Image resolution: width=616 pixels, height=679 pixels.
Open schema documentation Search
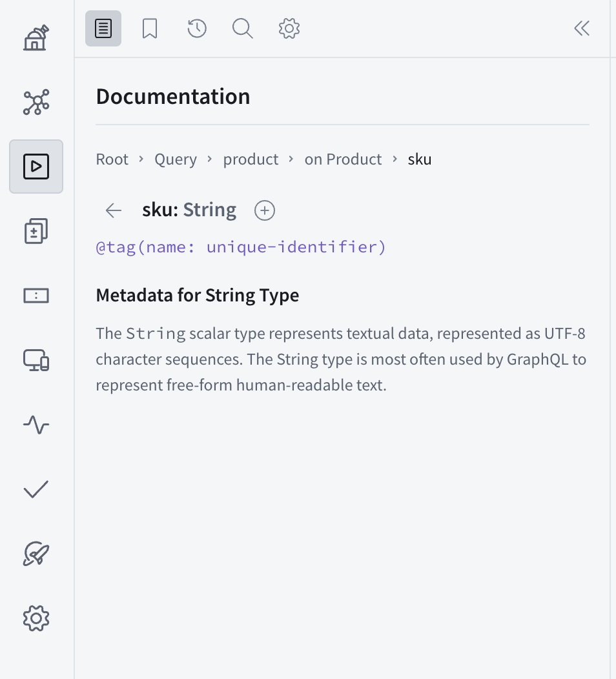coord(242,28)
